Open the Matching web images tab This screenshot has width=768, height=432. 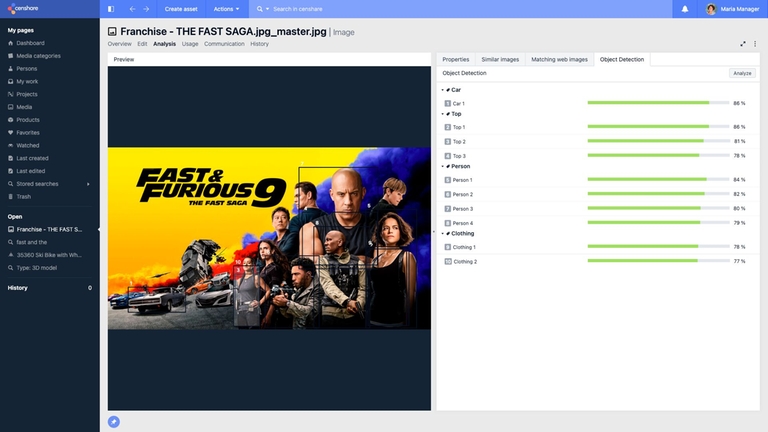pos(559,59)
